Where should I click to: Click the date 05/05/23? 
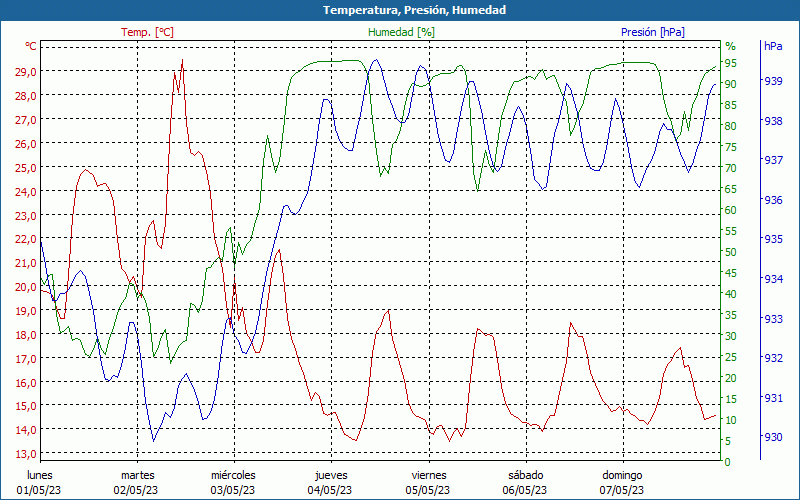[x=428, y=490]
